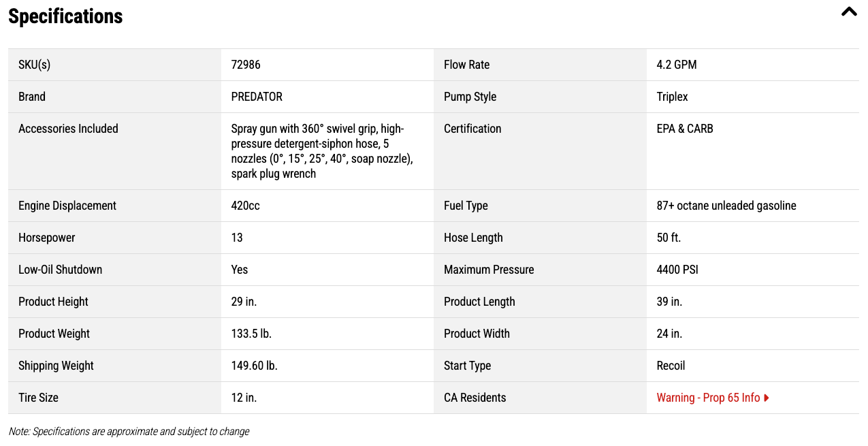The width and height of the screenshot is (868, 446).
Task: Click the specifications approximate note text
Action: (x=129, y=432)
